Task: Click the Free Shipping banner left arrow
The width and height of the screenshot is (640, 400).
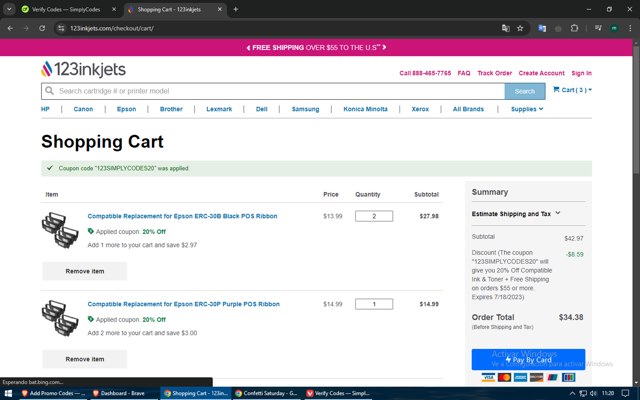Action: point(248,48)
